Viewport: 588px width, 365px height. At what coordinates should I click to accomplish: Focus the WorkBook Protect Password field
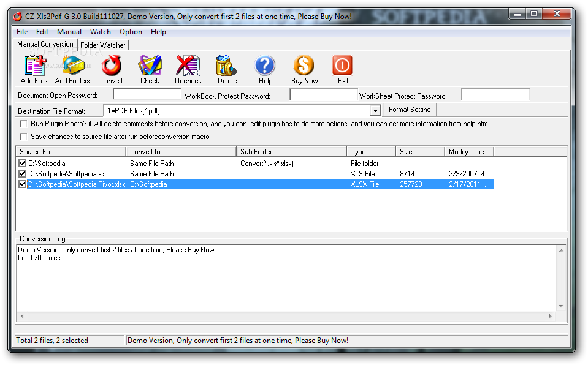click(324, 94)
